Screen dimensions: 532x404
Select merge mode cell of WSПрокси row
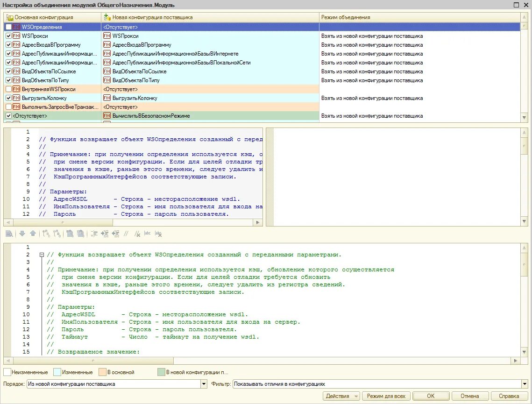[x=419, y=35]
